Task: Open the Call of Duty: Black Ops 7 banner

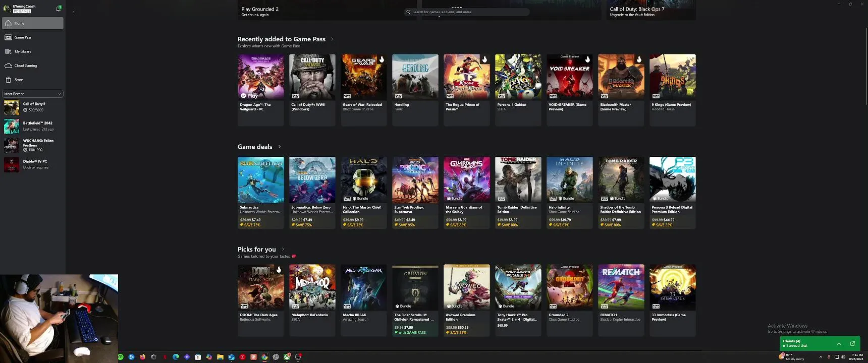Action: 651,11
